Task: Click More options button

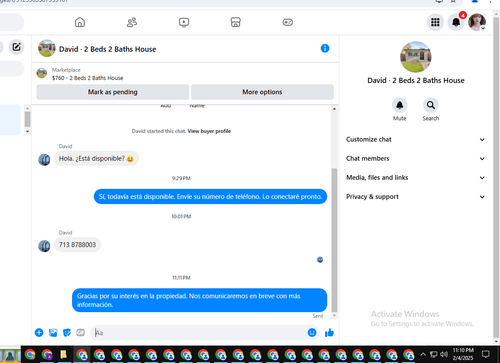Action: point(262,92)
